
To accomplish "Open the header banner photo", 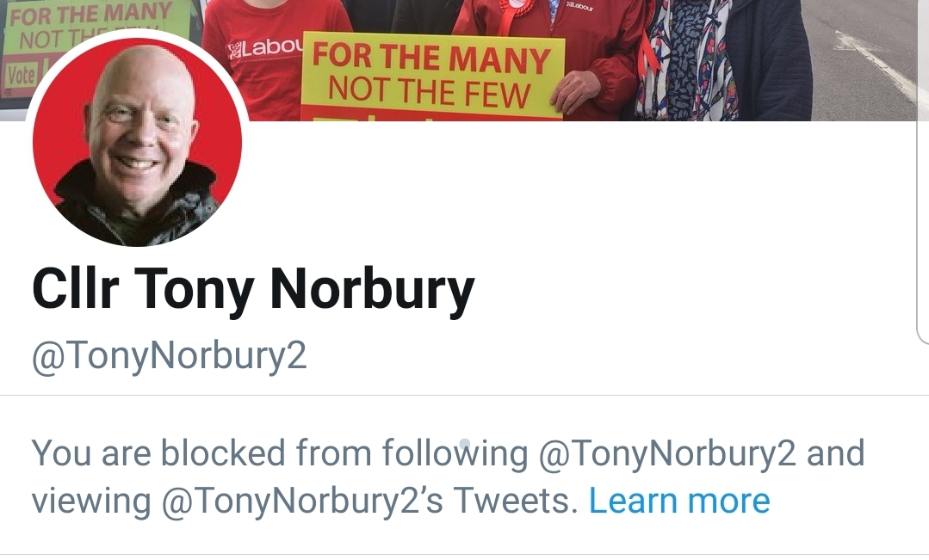I will pos(465,60).
